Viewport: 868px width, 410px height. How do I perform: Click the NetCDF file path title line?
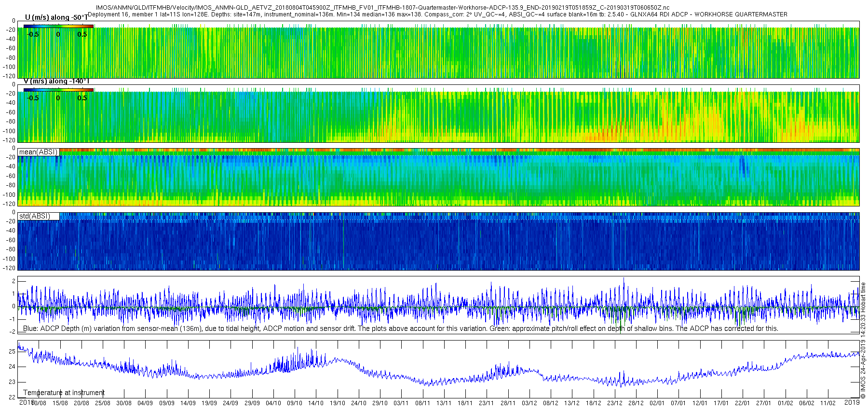click(382, 8)
